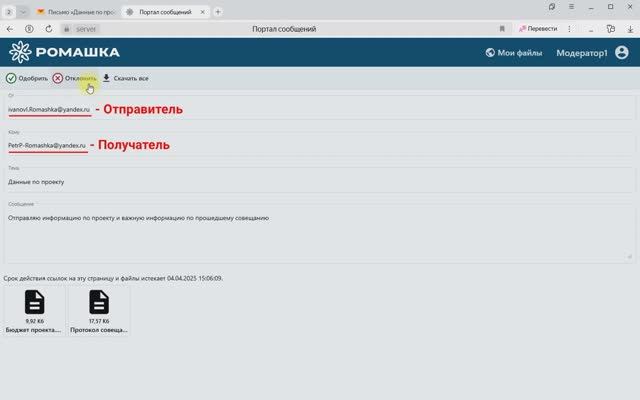The height and width of the screenshot is (400, 640).
Task: Open the Протокол совещания file attachment
Action: pos(99,311)
